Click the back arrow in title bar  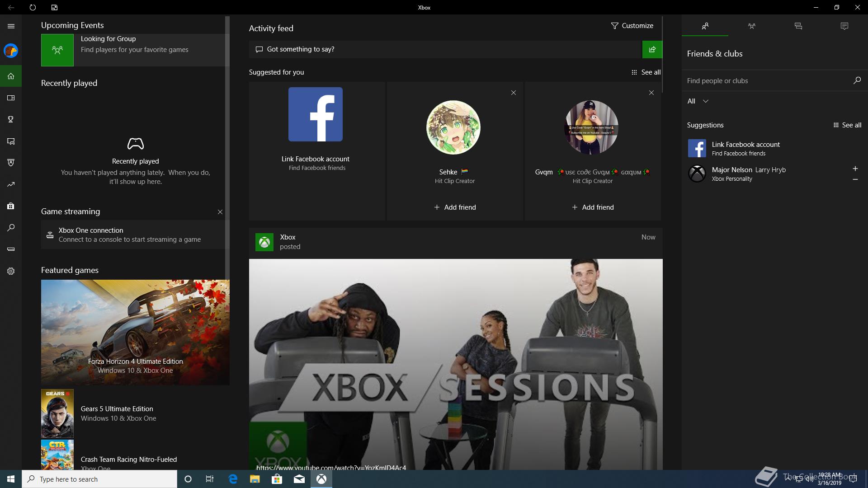tap(11, 7)
